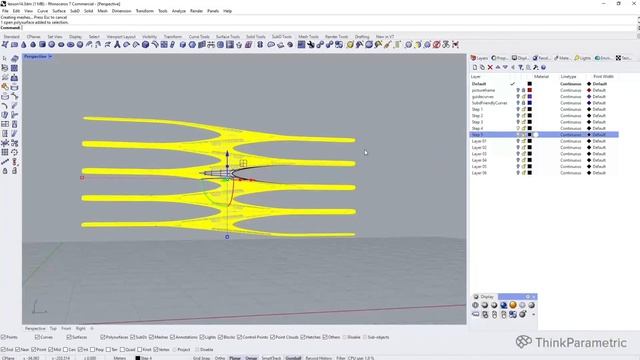This screenshot has width=640, height=360.
Task: Change the pictureframe layer red color swatch
Action: click(529, 90)
